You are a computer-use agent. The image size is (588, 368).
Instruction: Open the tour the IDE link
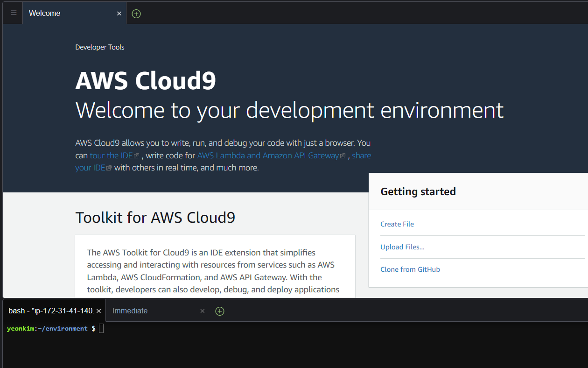coord(114,156)
